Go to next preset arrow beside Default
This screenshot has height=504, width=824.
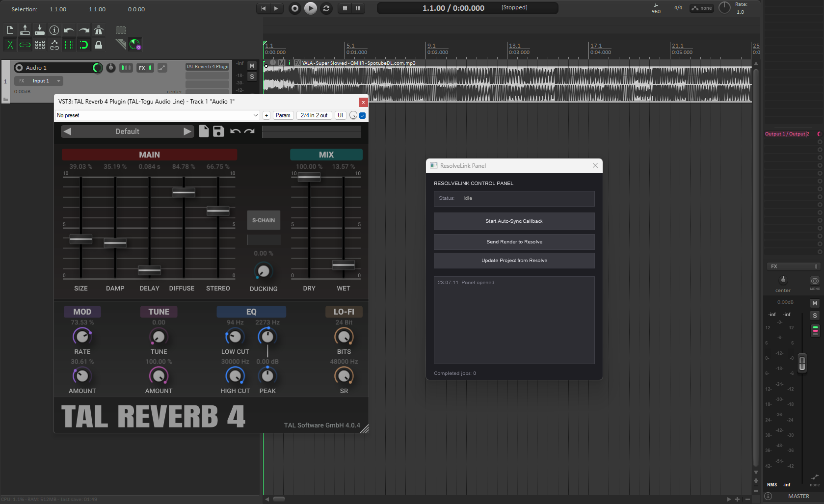[x=187, y=132]
